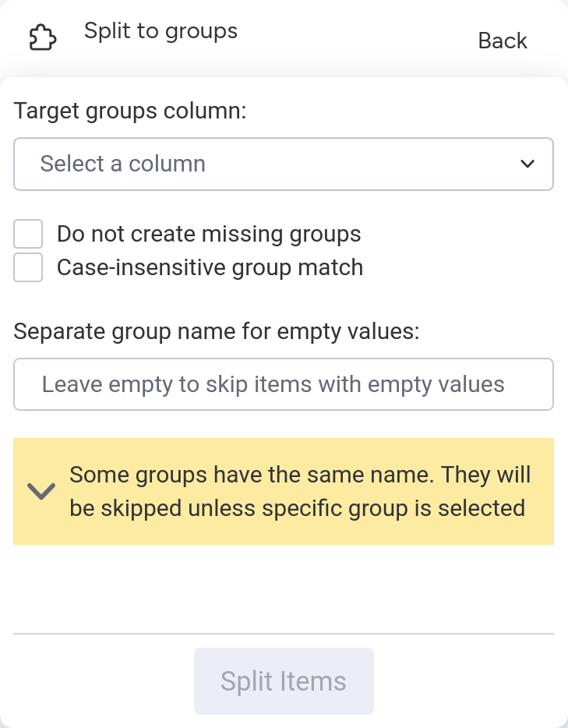568x728 pixels.
Task: Enable Case-insensitive group match
Action: (28, 267)
